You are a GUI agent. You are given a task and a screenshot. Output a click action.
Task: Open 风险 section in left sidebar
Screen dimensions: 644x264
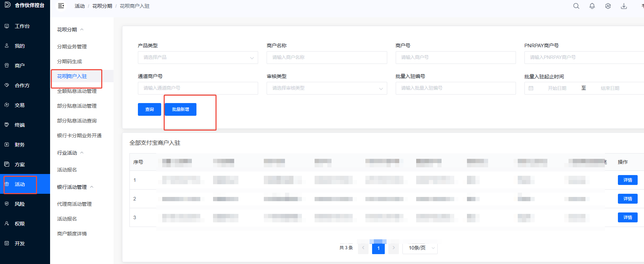pos(19,204)
